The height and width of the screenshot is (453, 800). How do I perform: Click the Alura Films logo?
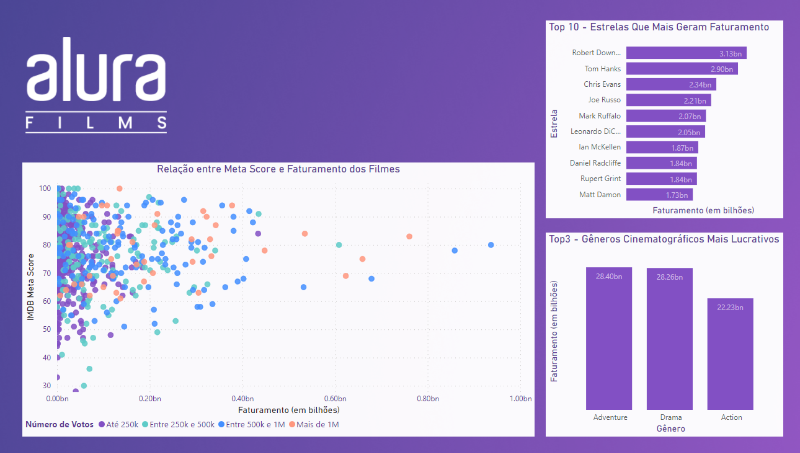(97, 92)
